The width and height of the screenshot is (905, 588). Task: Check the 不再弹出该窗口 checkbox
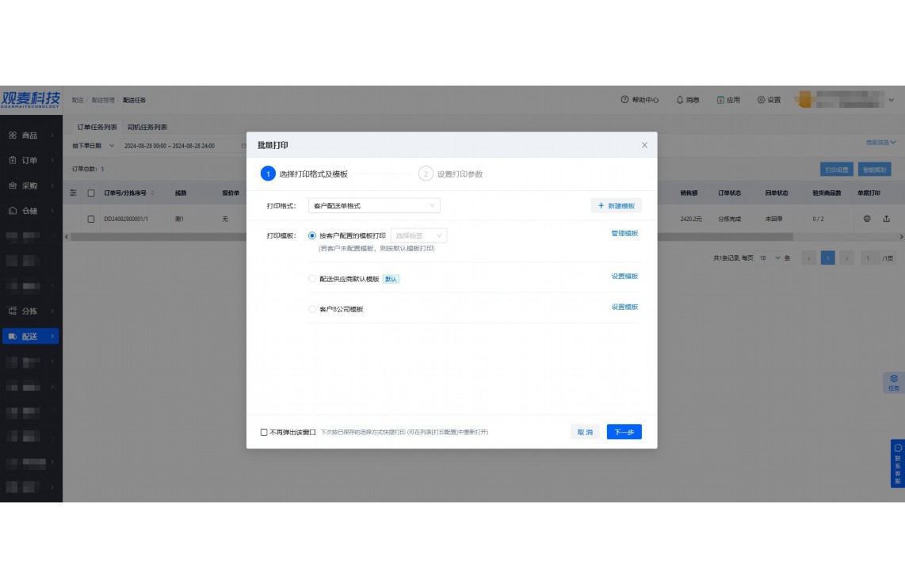click(262, 432)
